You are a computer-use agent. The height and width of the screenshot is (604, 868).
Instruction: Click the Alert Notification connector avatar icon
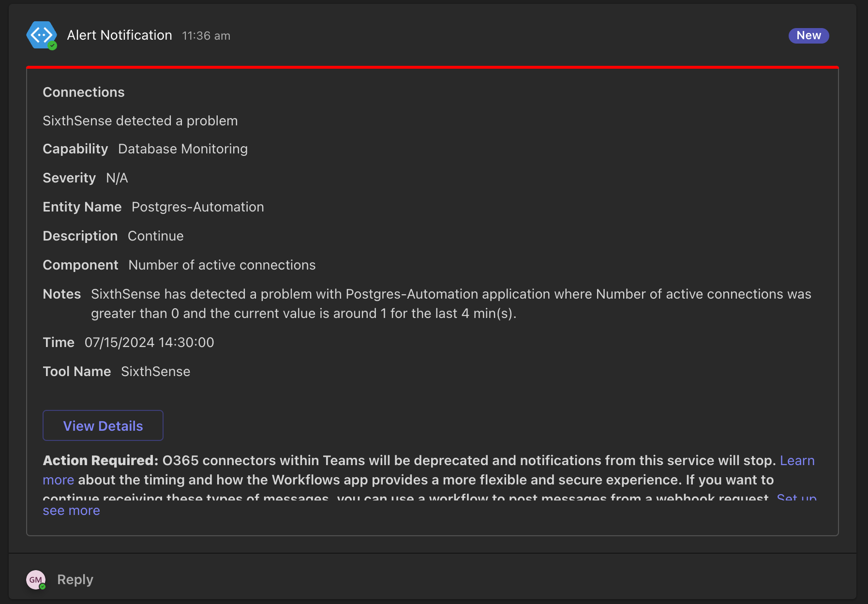pos(42,35)
